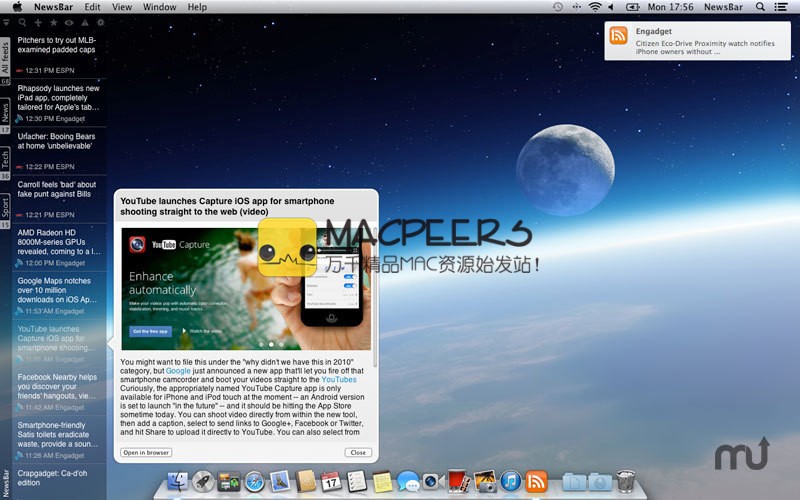800x500 pixels.
Task: Open Mail stamp icon in Dock
Action: tap(280, 481)
